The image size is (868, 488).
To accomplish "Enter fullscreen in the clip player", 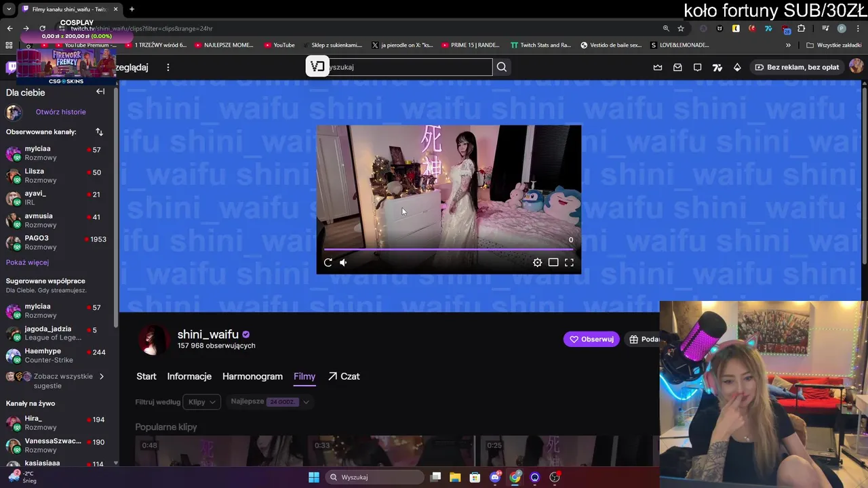I will (569, 262).
